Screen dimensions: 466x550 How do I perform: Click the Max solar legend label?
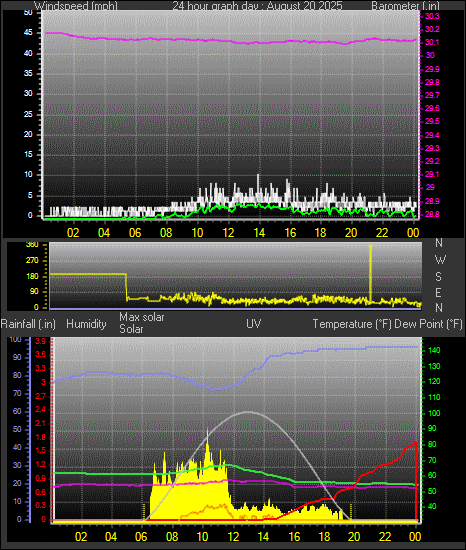142,317
